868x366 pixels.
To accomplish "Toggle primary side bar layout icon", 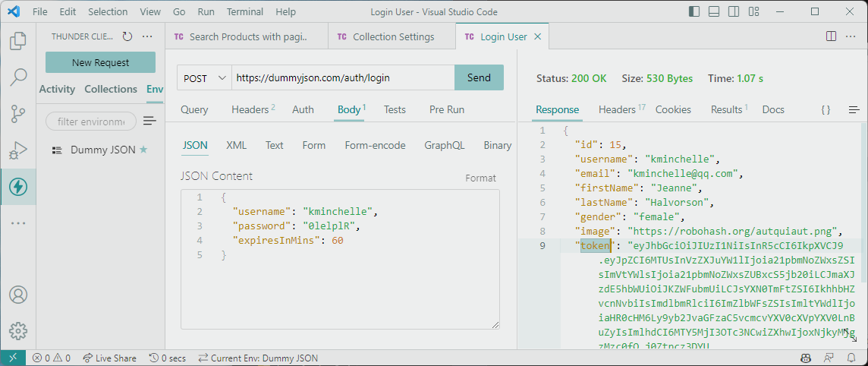I will (694, 11).
